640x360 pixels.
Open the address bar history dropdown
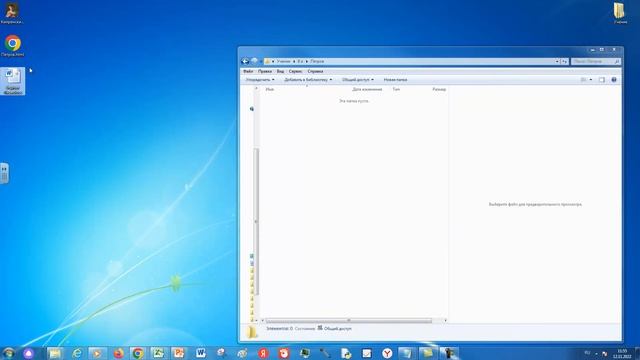click(557, 61)
